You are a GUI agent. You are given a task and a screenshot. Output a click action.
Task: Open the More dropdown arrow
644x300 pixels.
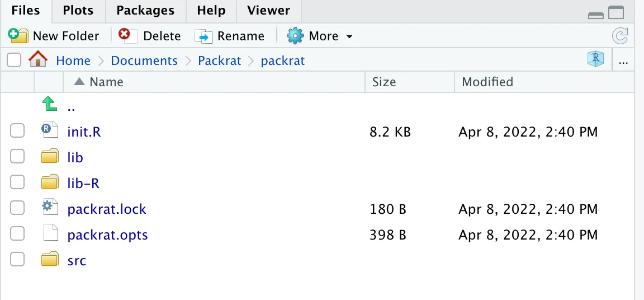349,37
